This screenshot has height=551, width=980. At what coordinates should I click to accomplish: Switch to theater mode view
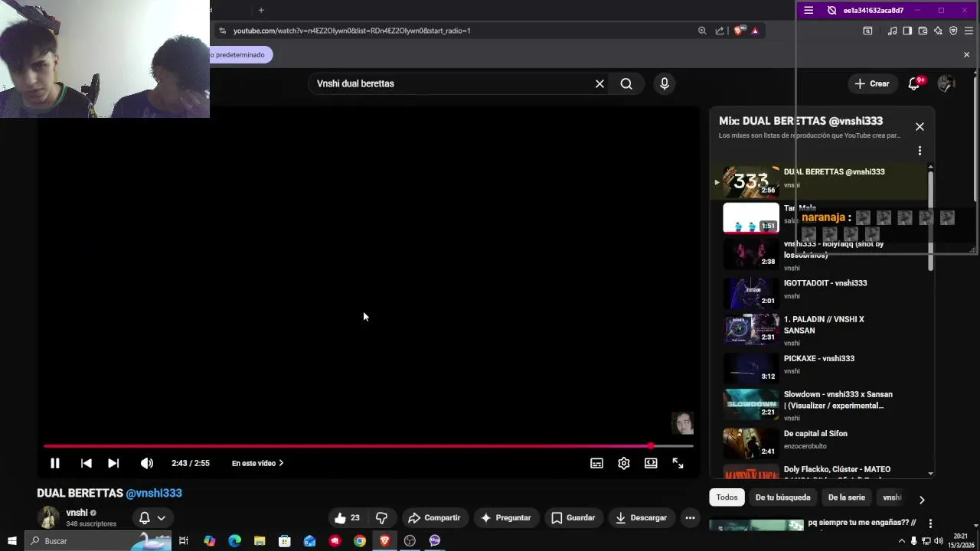click(x=651, y=463)
